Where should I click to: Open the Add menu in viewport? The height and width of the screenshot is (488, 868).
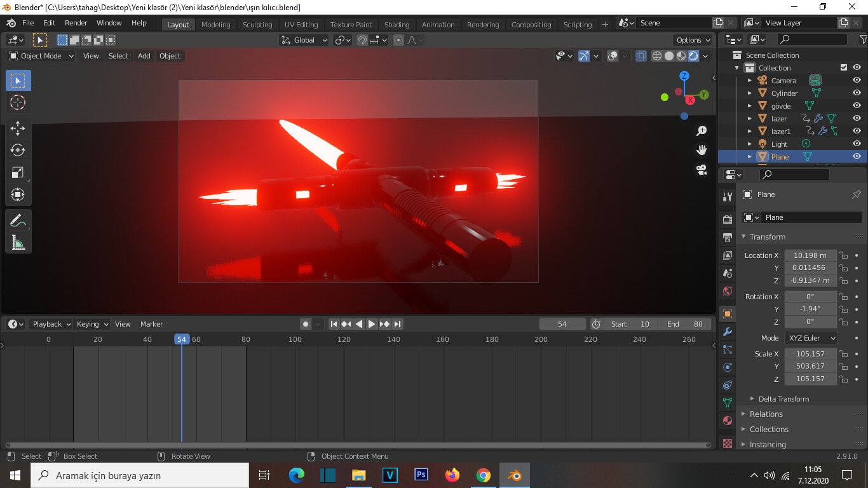(x=144, y=56)
